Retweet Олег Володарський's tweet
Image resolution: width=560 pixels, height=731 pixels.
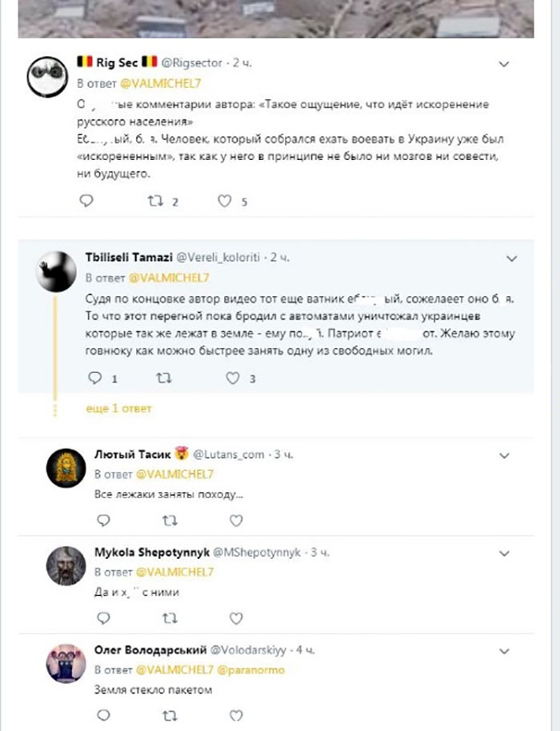click(169, 714)
